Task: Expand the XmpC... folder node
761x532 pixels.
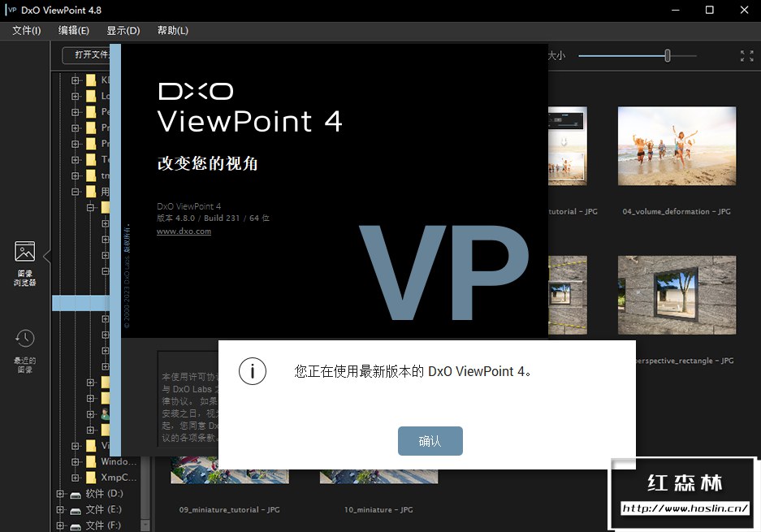Action: tap(76, 478)
